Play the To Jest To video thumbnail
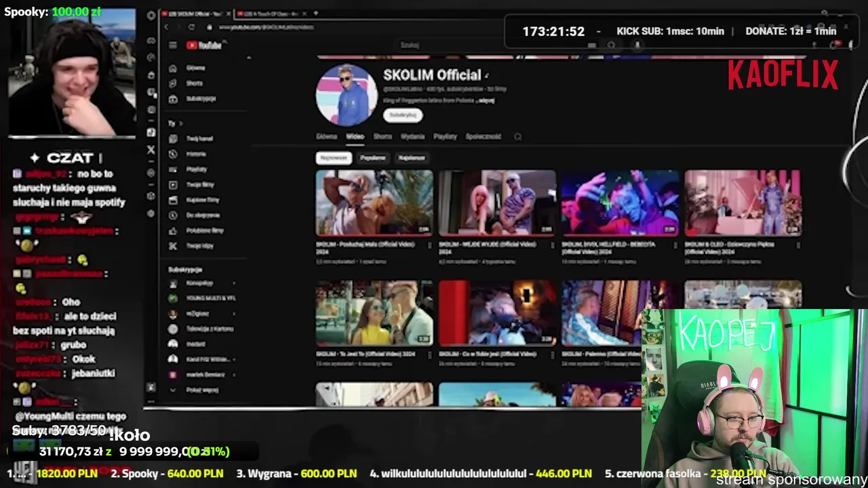The image size is (868, 488). point(374,313)
